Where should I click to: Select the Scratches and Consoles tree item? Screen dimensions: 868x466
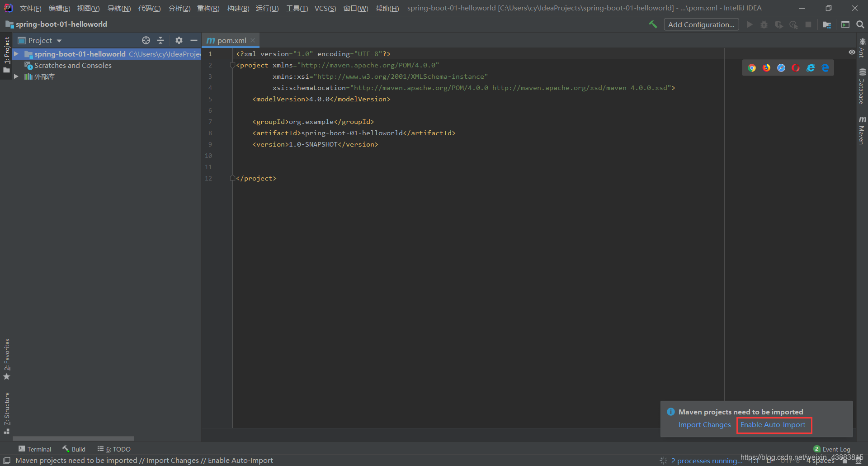click(73, 65)
